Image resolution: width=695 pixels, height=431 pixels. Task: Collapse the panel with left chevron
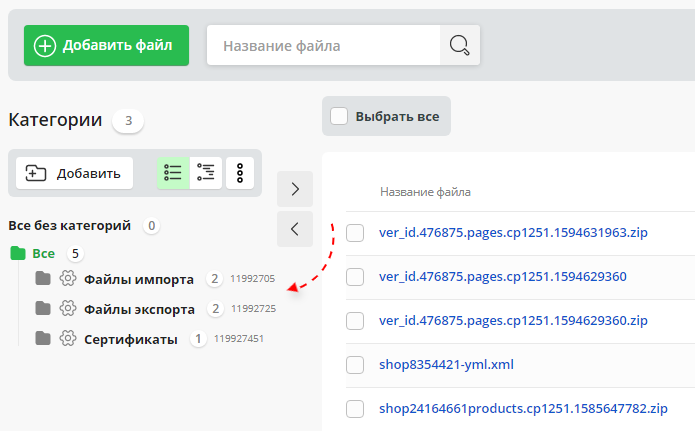click(294, 228)
